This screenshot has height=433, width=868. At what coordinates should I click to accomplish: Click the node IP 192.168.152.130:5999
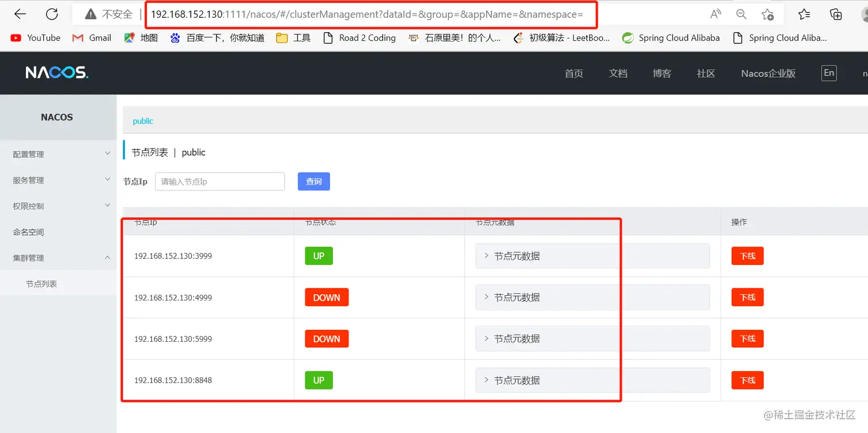[173, 339]
